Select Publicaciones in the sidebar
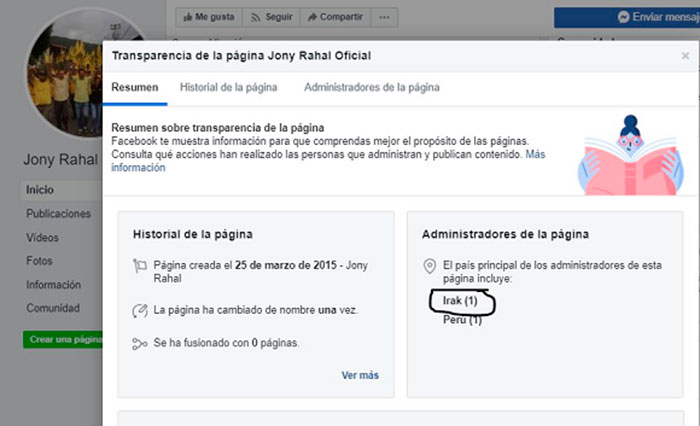The image size is (700, 426). click(x=58, y=214)
